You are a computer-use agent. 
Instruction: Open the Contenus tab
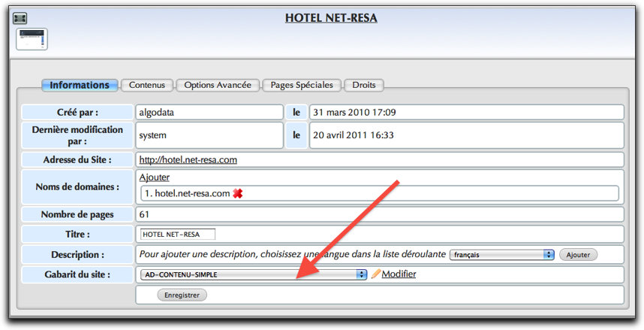(x=147, y=85)
